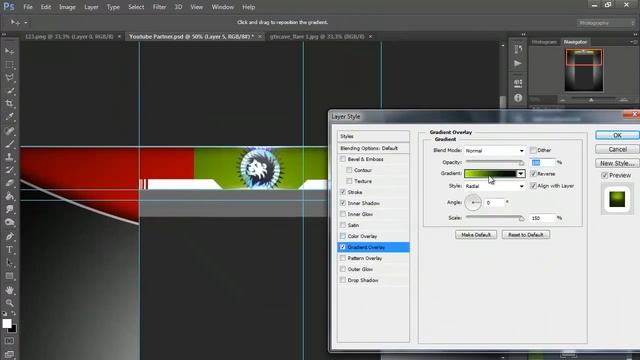640x360 pixels.
Task: Check the Dither option
Action: [533, 150]
